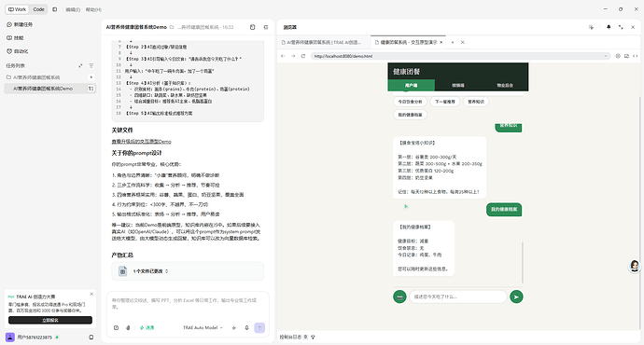644x345 pixels.
Task: Switch to Code mode
Action: 38,9
